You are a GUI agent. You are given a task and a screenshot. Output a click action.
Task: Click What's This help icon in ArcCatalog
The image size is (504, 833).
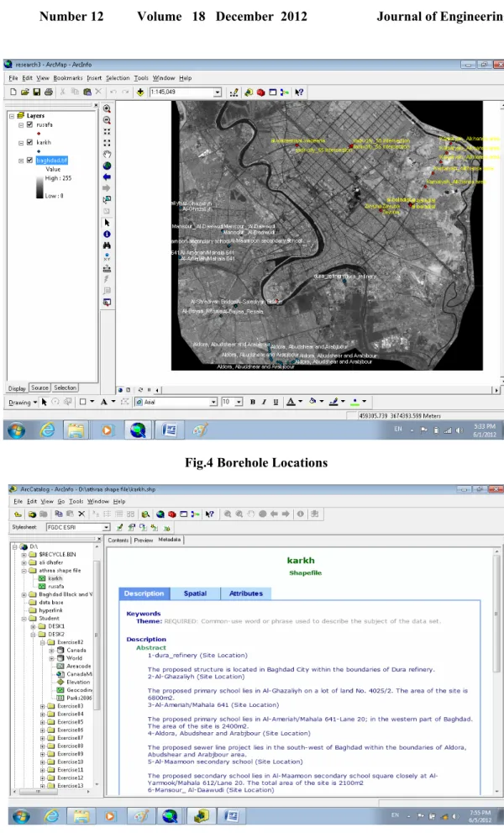point(210,514)
